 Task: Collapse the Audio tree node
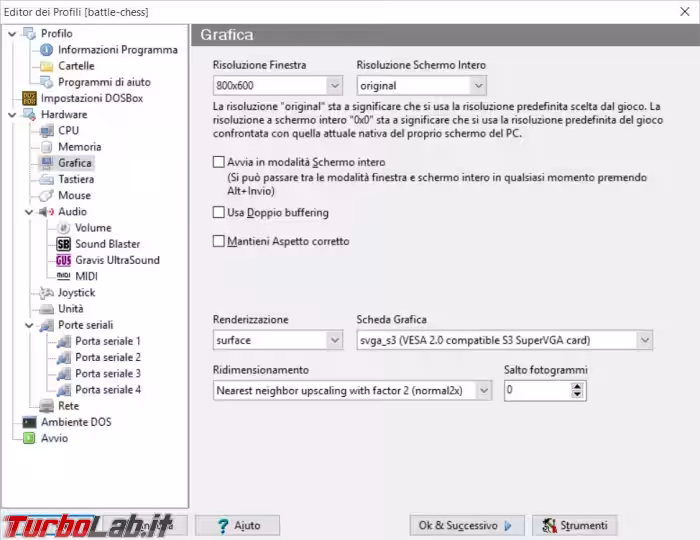point(29,212)
